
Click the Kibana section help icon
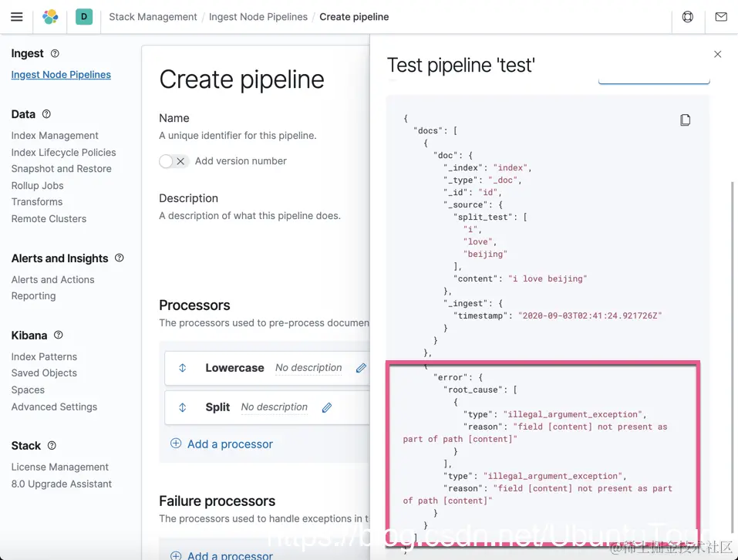59,335
